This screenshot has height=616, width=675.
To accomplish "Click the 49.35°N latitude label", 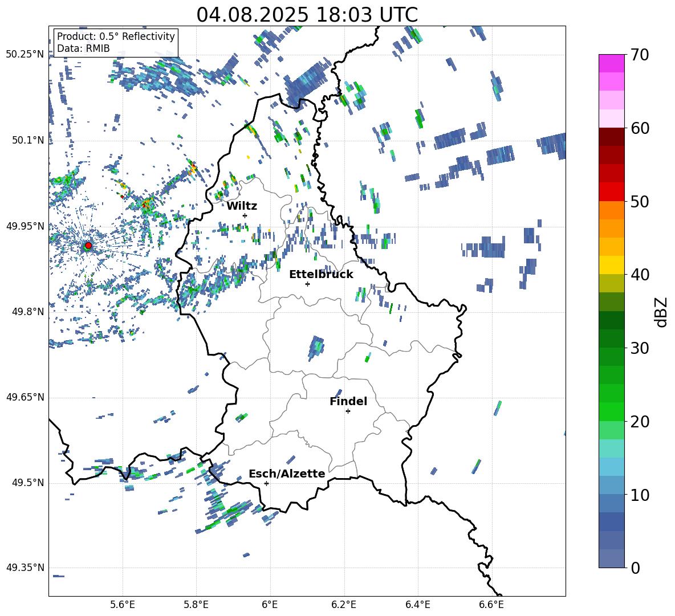I will (x=25, y=568).
